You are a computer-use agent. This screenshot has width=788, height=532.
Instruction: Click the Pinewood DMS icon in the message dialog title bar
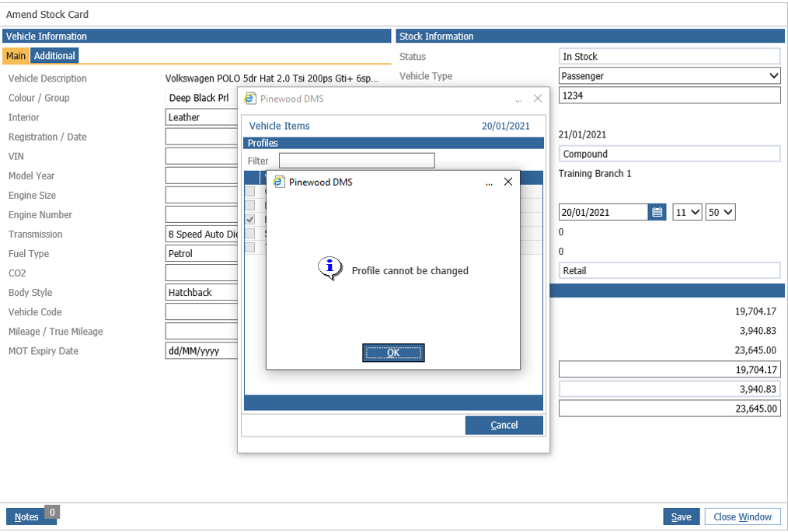[x=278, y=182]
